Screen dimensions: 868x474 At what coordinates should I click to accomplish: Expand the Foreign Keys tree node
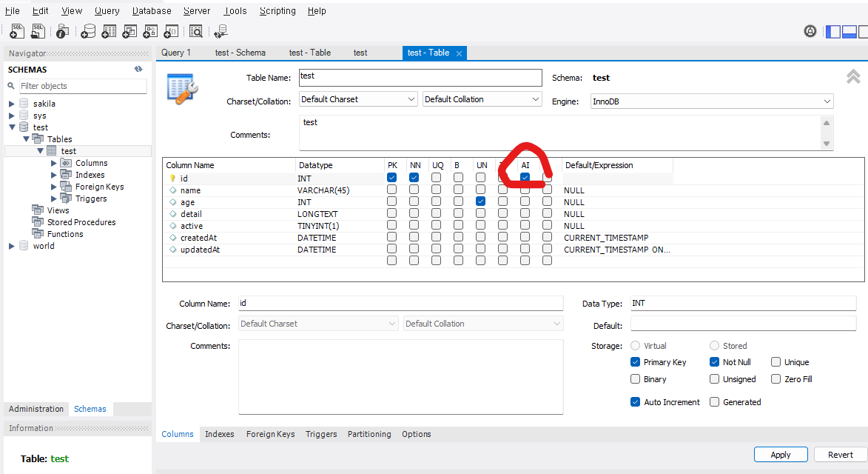pyautogui.click(x=54, y=187)
